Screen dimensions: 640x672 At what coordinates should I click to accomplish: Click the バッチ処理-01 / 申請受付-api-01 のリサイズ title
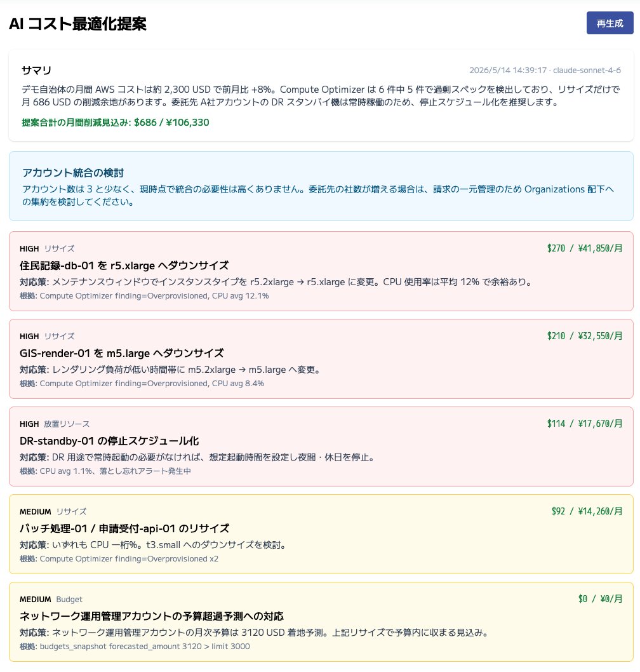pyautogui.click(x=124, y=528)
